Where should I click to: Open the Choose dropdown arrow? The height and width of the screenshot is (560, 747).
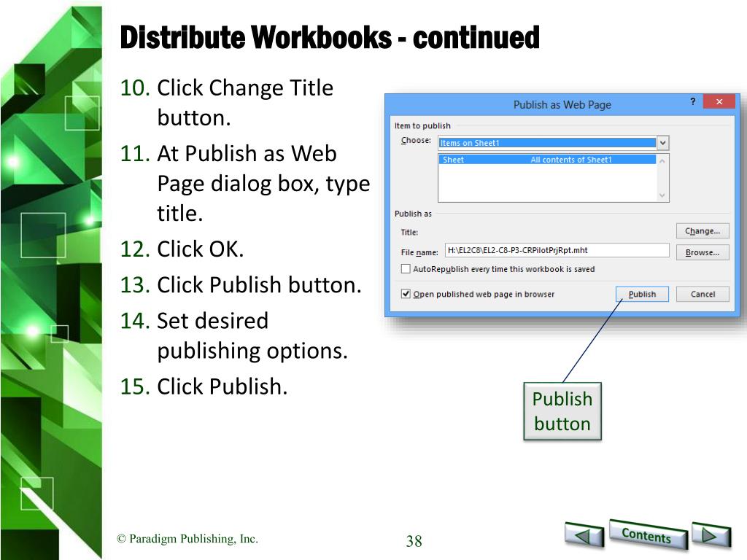[x=662, y=143]
